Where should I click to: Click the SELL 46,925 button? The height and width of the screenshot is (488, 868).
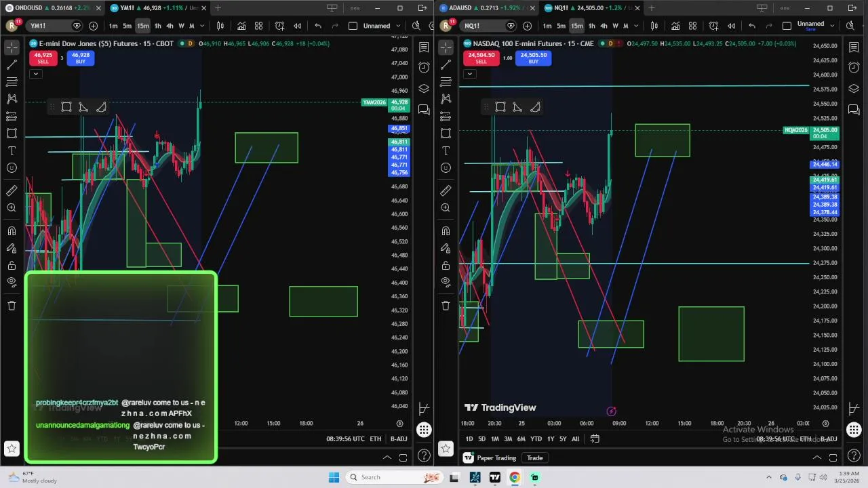point(43,58)
